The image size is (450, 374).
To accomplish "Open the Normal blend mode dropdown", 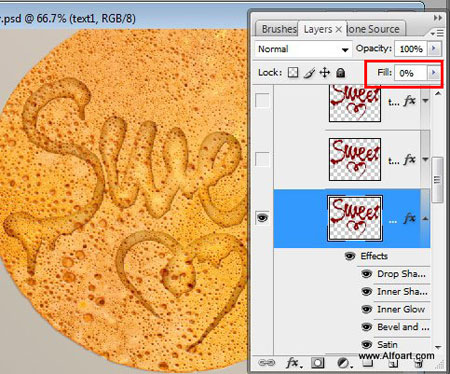I will pyautogui.click(x=303, y=49).
